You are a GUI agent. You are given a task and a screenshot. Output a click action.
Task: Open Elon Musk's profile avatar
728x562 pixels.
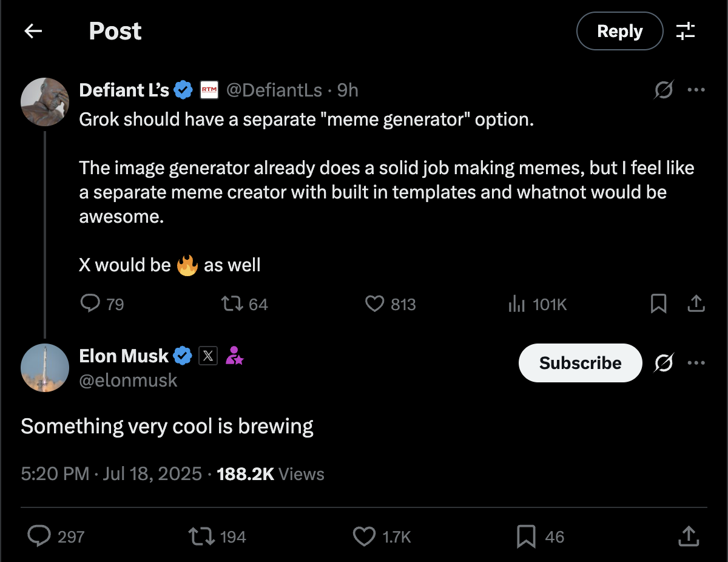tap(45, 368)
